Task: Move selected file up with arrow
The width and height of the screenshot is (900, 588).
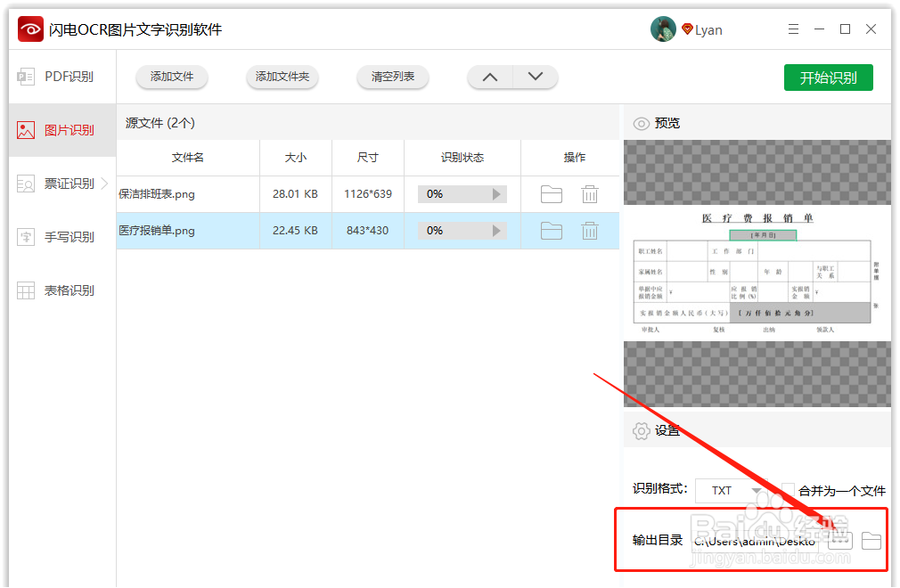Action: pos(490,77)
